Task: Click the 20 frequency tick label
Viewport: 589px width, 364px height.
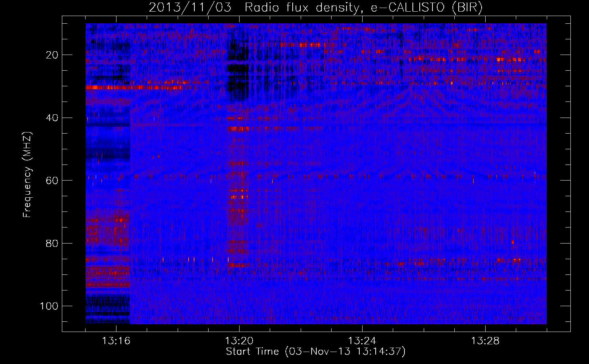Action: point(52,55)
